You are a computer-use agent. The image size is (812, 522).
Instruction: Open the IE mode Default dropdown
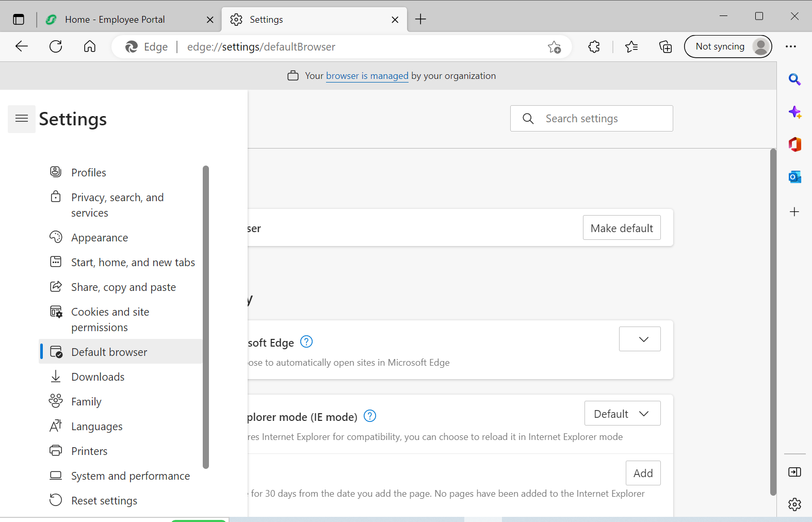pyautogui.click(x=622, y=413)
